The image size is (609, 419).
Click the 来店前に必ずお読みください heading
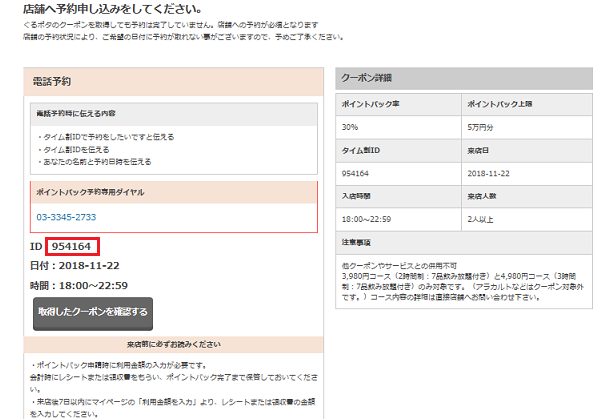pyautogui.click(x=174, y=344)
